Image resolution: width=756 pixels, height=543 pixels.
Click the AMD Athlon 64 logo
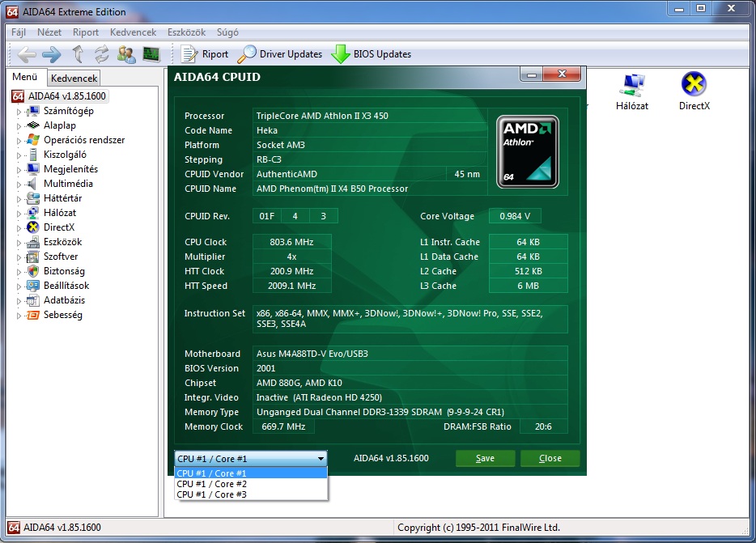click(x=528, y=151)
